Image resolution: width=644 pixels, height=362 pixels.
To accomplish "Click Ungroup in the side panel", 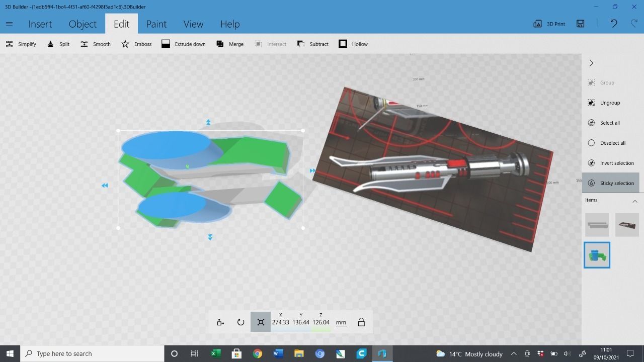I will [x=604, y=103].
